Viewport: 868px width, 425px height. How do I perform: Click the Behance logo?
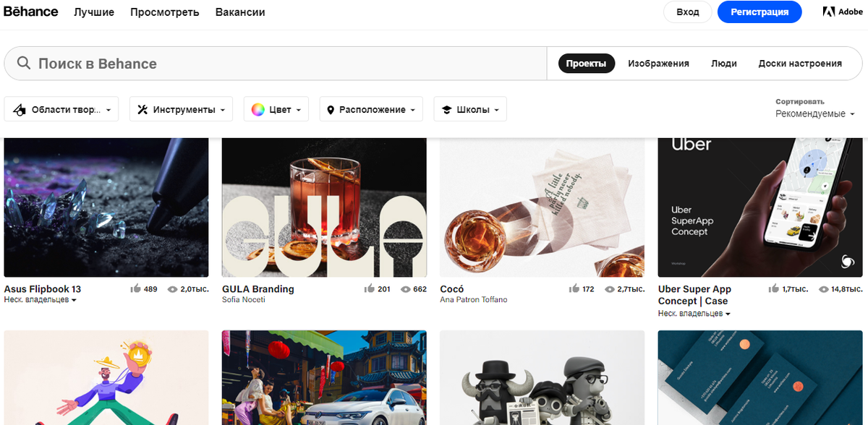click(30, 12)
